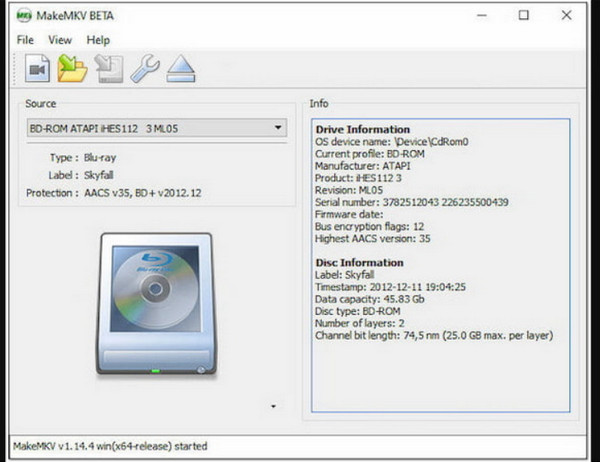Click the Drive Information heading
This screenshot has height=462, width=600.
click(x=362, y=129)
